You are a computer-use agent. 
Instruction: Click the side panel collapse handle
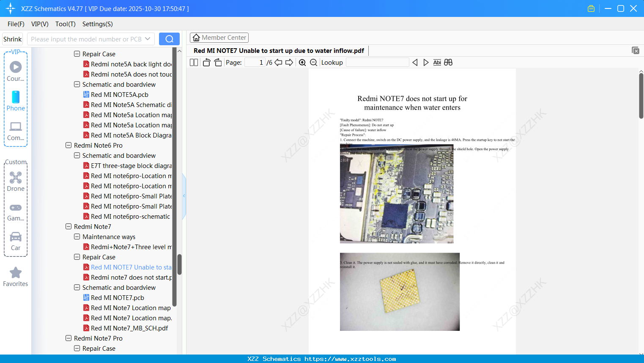[184, 196]
